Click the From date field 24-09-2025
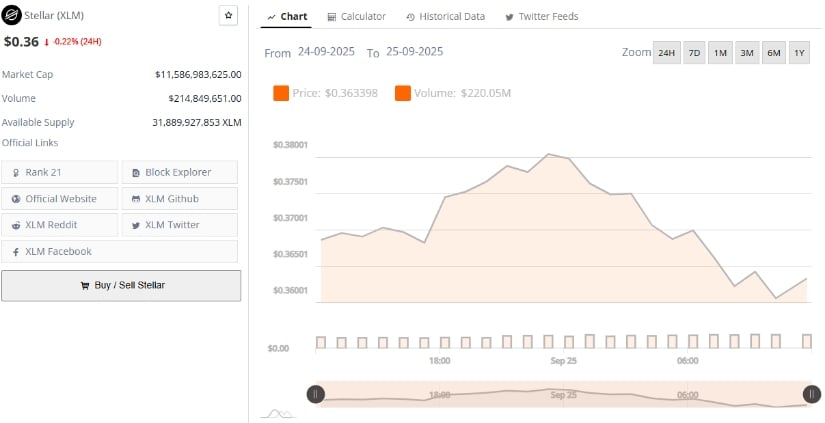This screenshot has height=423, width=825. coord(326,52)
